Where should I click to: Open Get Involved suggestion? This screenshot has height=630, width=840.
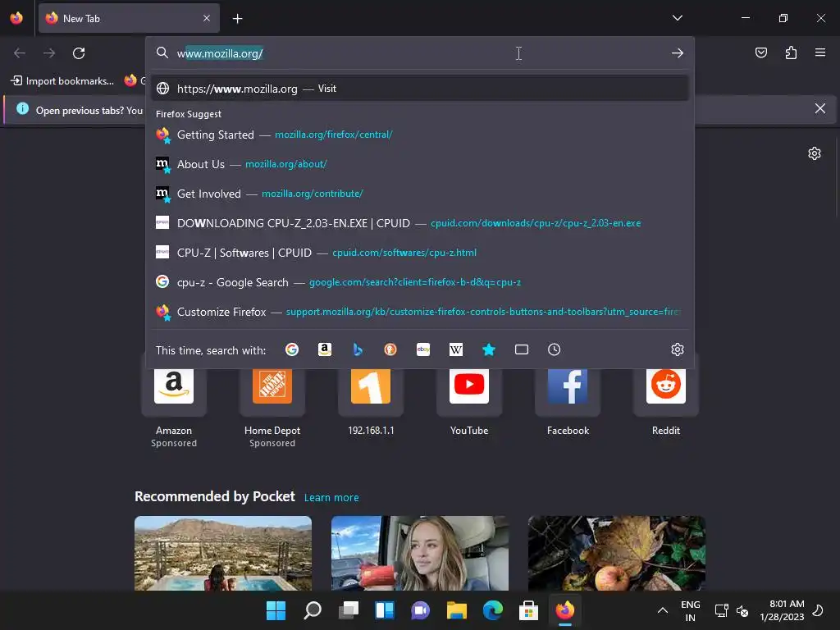tap(419, 194)
